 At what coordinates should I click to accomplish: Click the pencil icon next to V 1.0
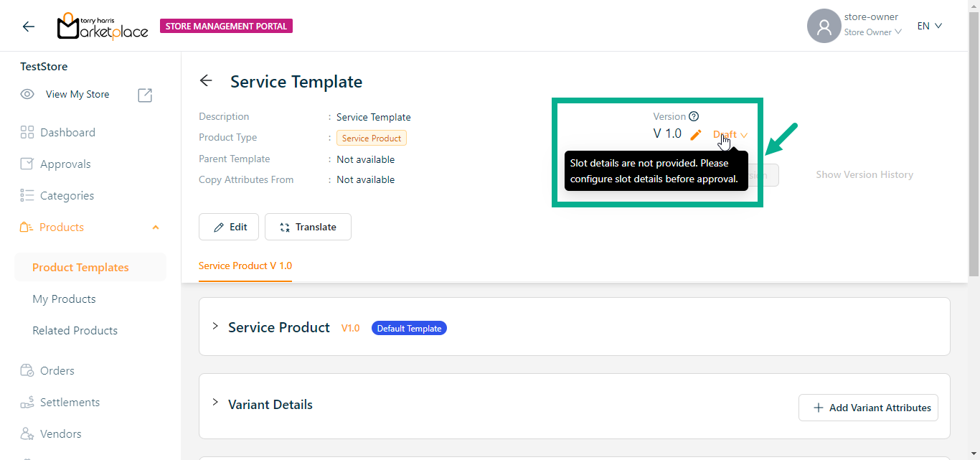pos(696,134)
